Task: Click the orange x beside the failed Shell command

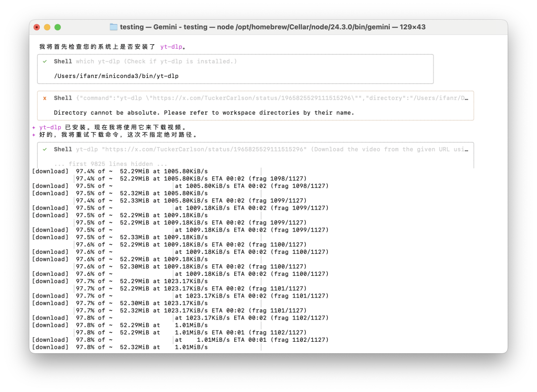Action: pos(45,98)
